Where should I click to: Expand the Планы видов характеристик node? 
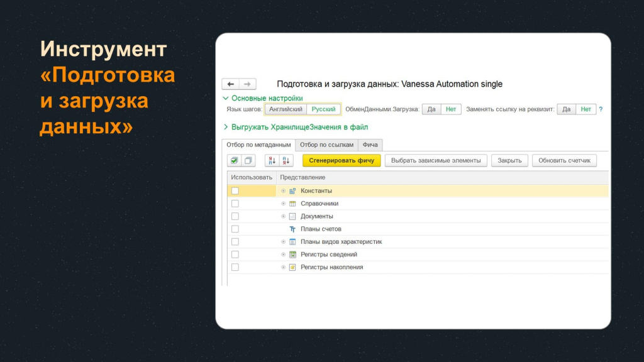pyautogui.click(x=283, y=242)
